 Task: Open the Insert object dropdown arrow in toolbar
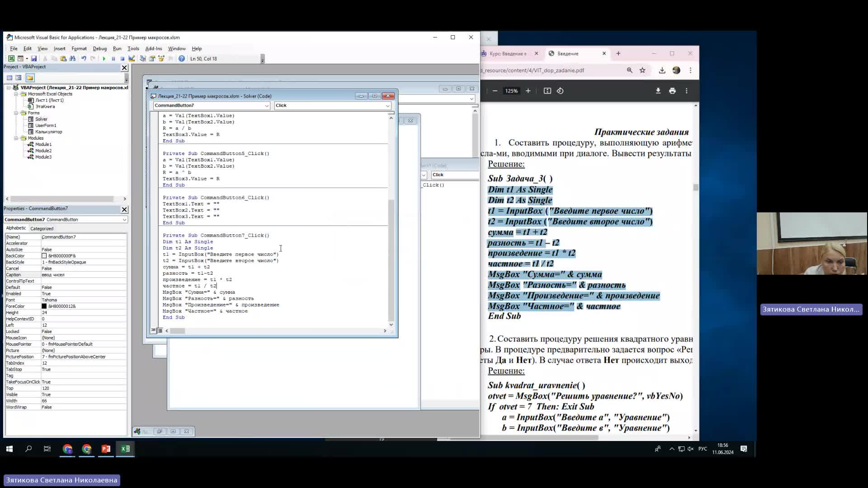click(27, 59)
